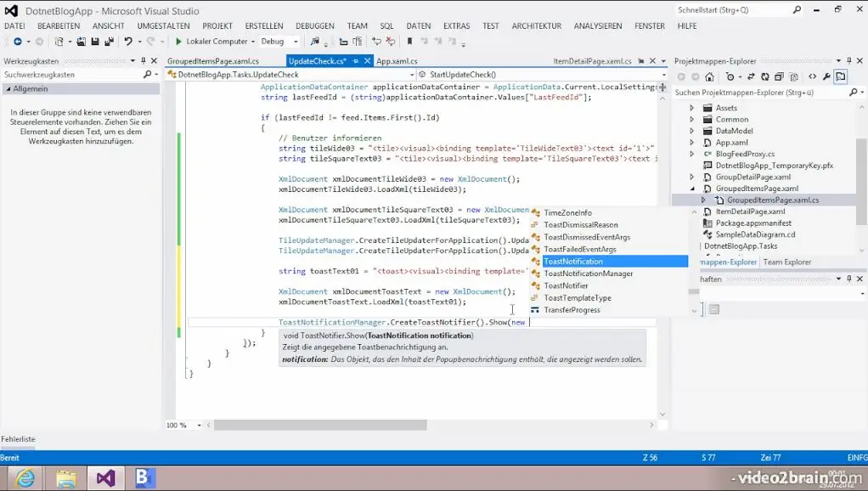Save the current file with the disk icon
This screenshot has height=491, width=868.
tap(95, 42)
